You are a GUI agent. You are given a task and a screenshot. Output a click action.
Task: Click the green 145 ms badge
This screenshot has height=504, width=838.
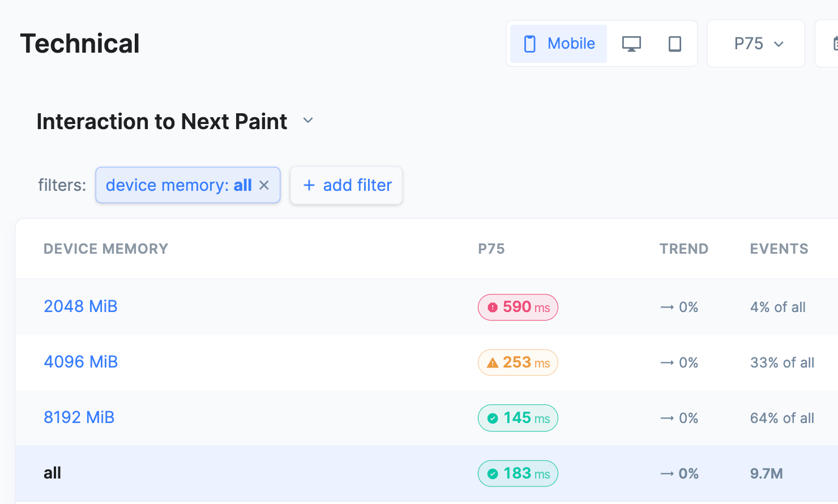coord(518,418)
